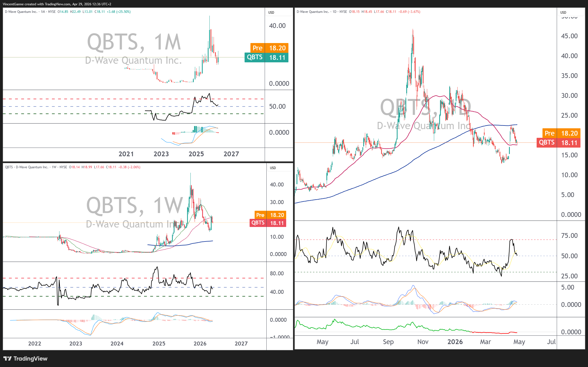Click the 45.00 price label on daily chart axis
Image resolution: width=588 pixels, height=367 pixels.
click(x=569, y=36)
